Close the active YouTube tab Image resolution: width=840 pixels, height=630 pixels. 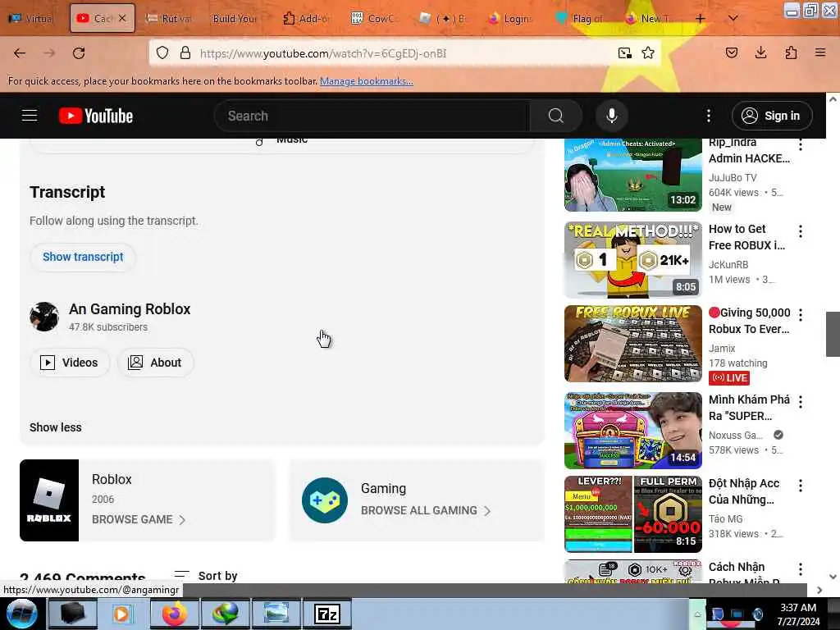[x=122, y=18]
